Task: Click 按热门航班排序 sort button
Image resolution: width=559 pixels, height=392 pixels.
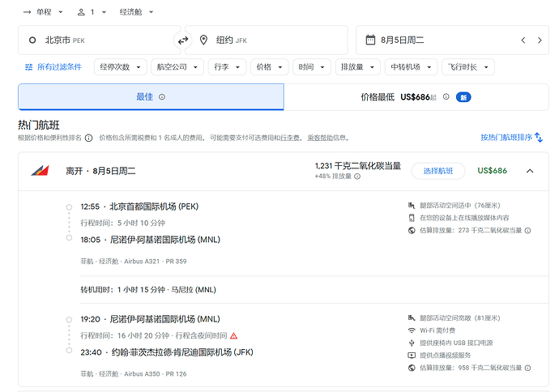Action: tap(511, 138)
